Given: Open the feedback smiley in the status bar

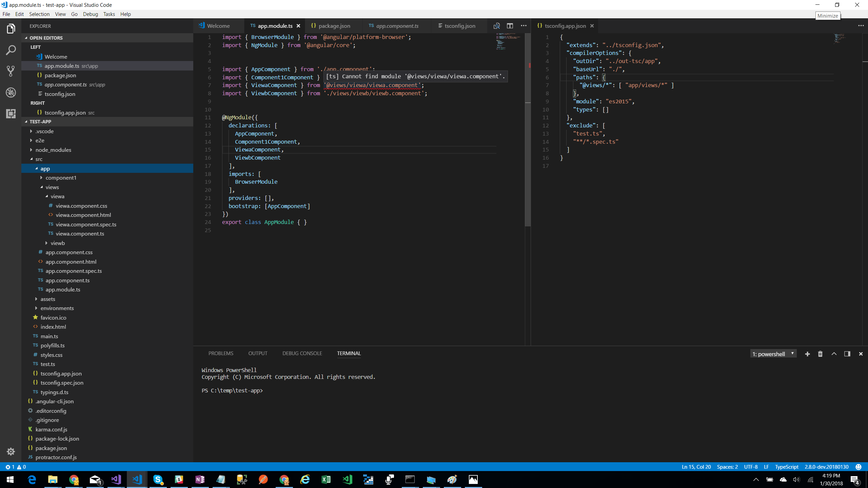Looking at the screenshot, I should [x=859, y=467].
